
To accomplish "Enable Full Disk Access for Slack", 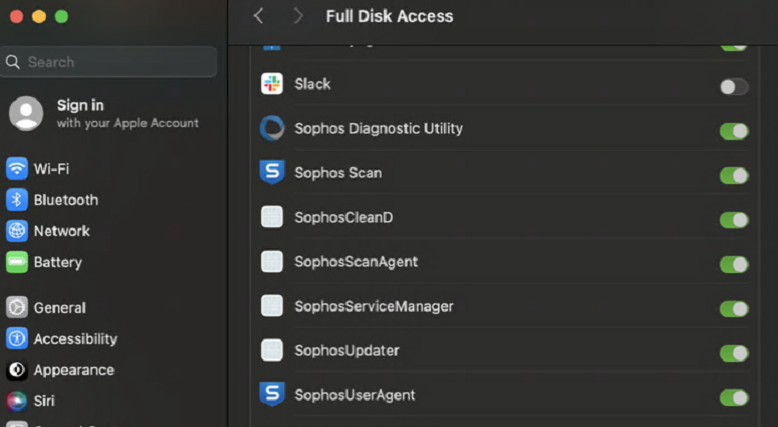I will tap(734, 87).
